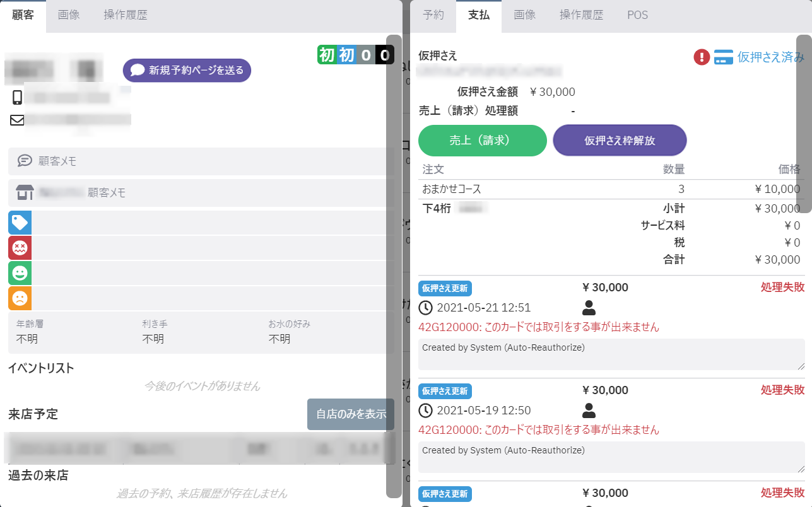This screenshot has width=812, height=507.
Task: Click the blue tag icon
Action: [20, 223]
